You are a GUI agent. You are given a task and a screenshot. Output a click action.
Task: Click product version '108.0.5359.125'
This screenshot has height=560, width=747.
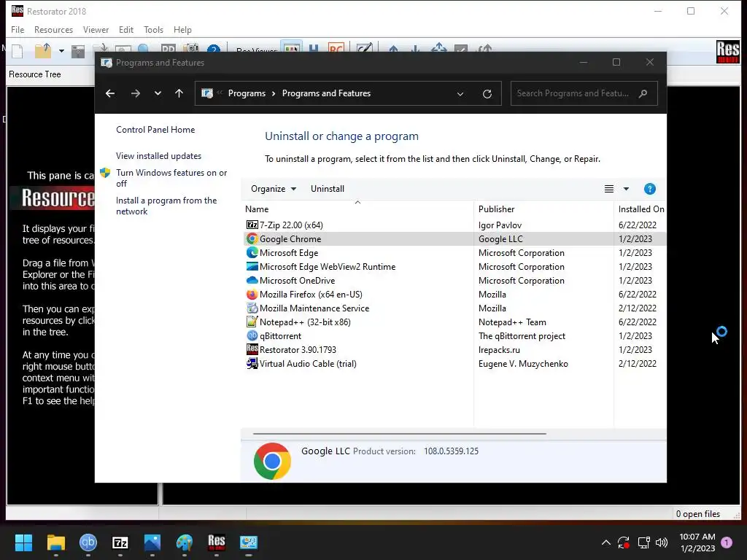451,451
